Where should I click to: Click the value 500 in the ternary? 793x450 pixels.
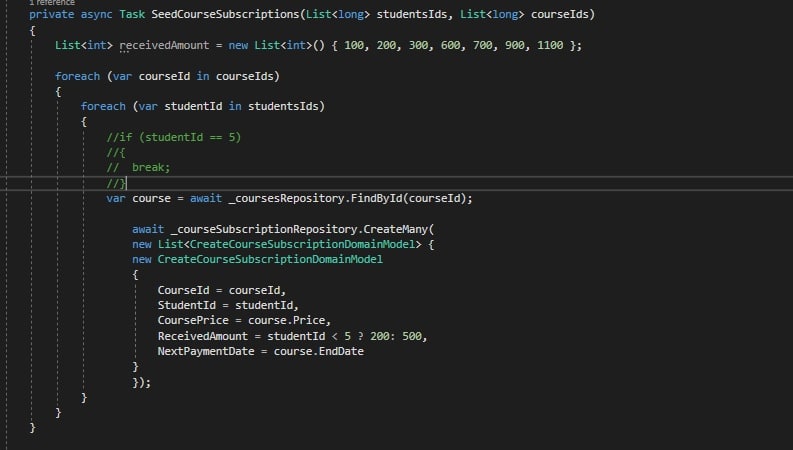[412, 336]
